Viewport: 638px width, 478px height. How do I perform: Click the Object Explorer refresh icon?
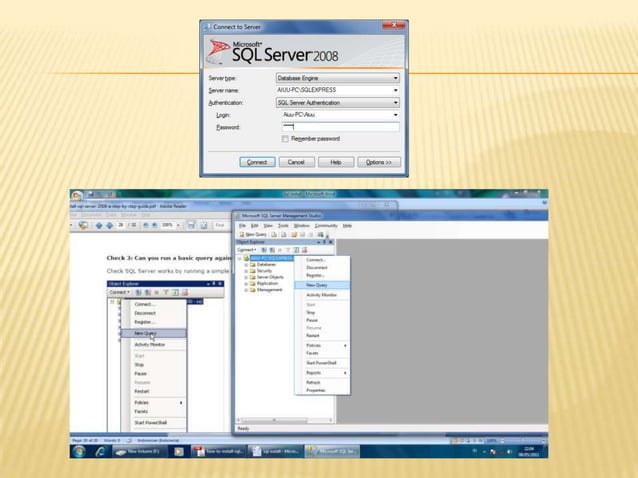(296, 250)
